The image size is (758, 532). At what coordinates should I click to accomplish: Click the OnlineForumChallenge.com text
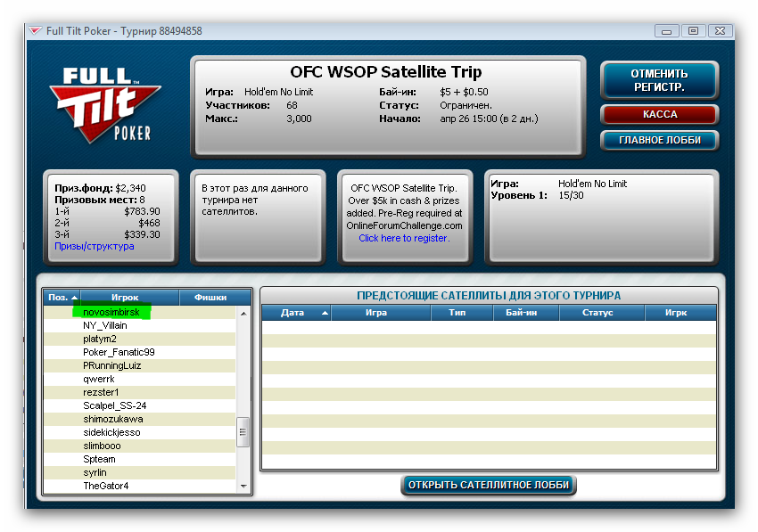click(x=404, y=225)
